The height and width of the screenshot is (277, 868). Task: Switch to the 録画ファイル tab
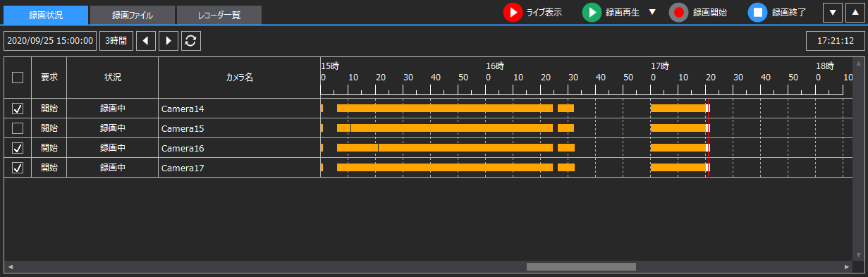pos(132,15)
